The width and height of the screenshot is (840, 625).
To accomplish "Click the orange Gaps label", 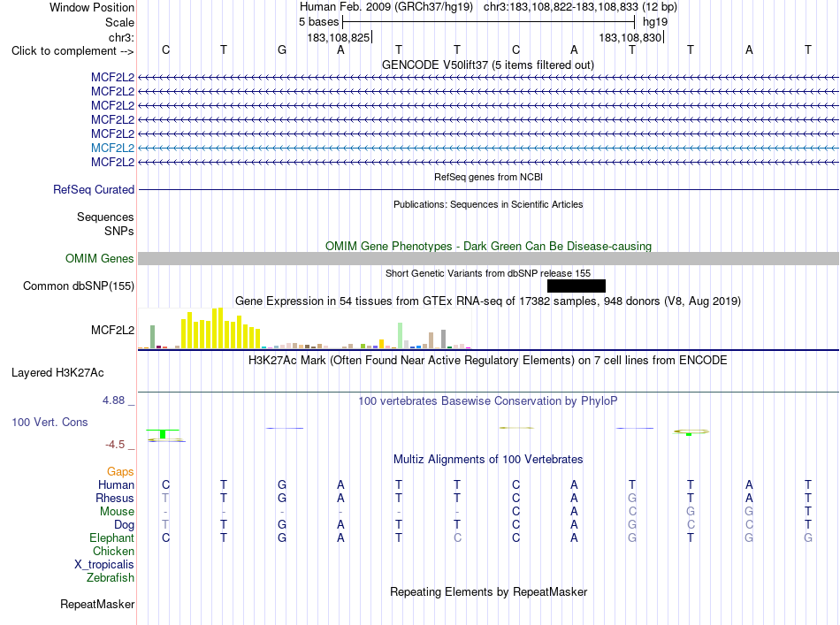I will point(120,471).
